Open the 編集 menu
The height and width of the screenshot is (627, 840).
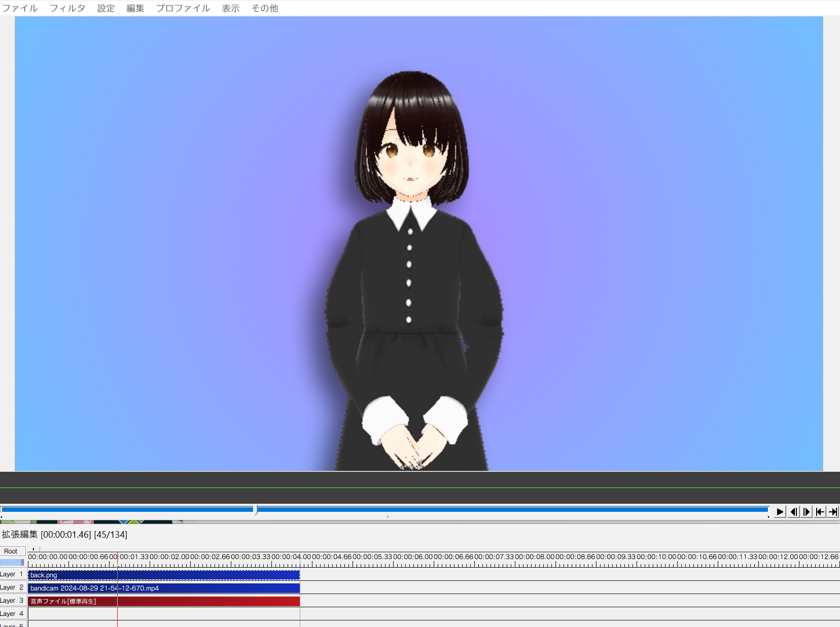135,8
